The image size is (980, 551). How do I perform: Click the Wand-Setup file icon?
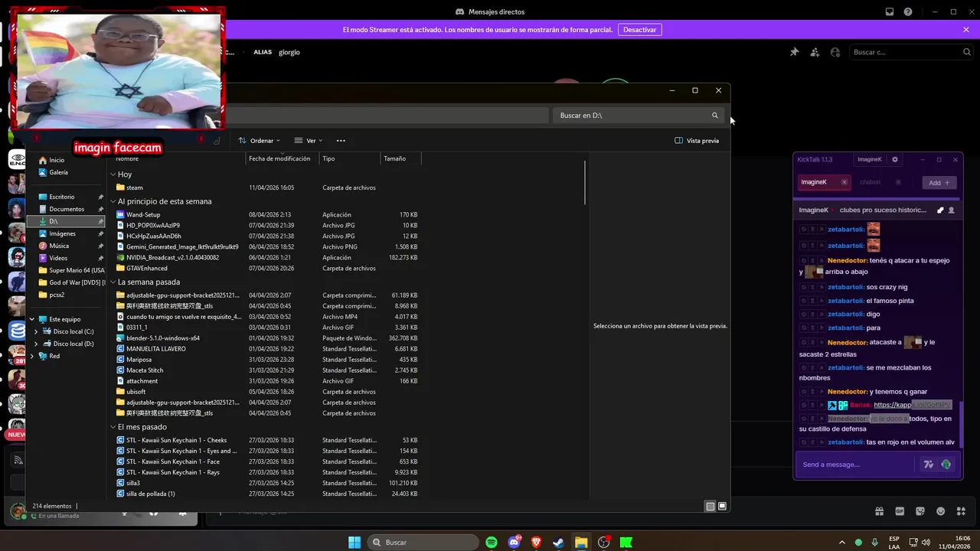[120, 215]
